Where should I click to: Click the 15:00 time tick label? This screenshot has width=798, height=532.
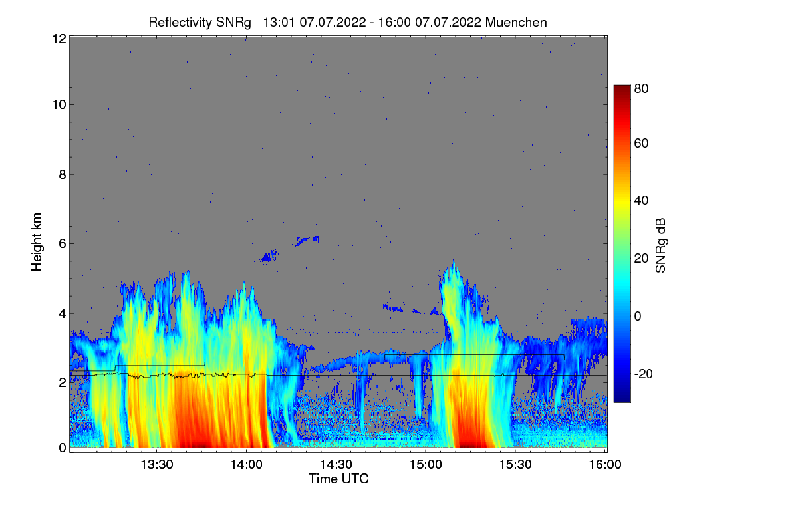pos(426,465)
